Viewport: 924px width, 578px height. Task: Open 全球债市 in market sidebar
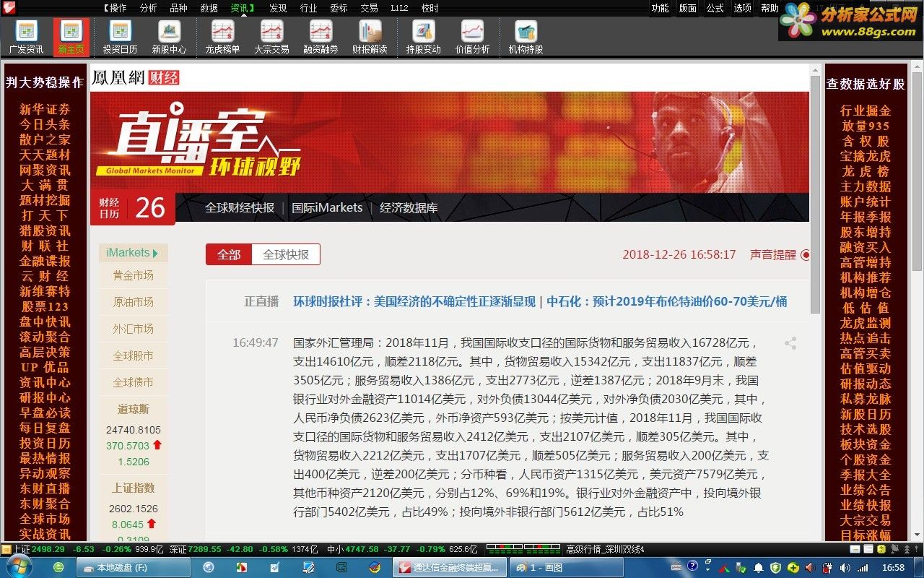(x=134, y=382)
